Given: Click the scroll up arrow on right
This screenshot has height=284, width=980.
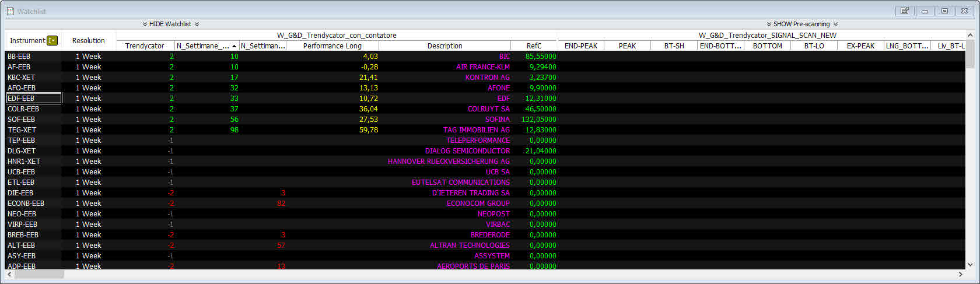Looking at the screenshot, I should click(x=970, y=36).
